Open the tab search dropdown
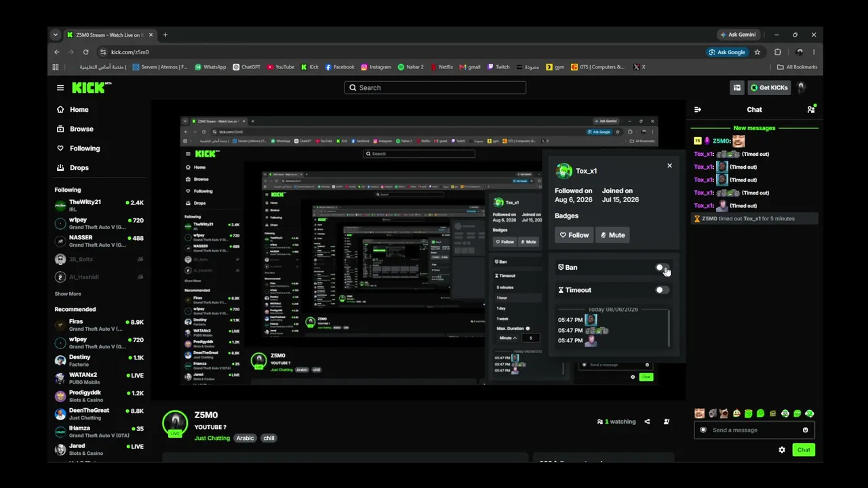 (57, 35)
